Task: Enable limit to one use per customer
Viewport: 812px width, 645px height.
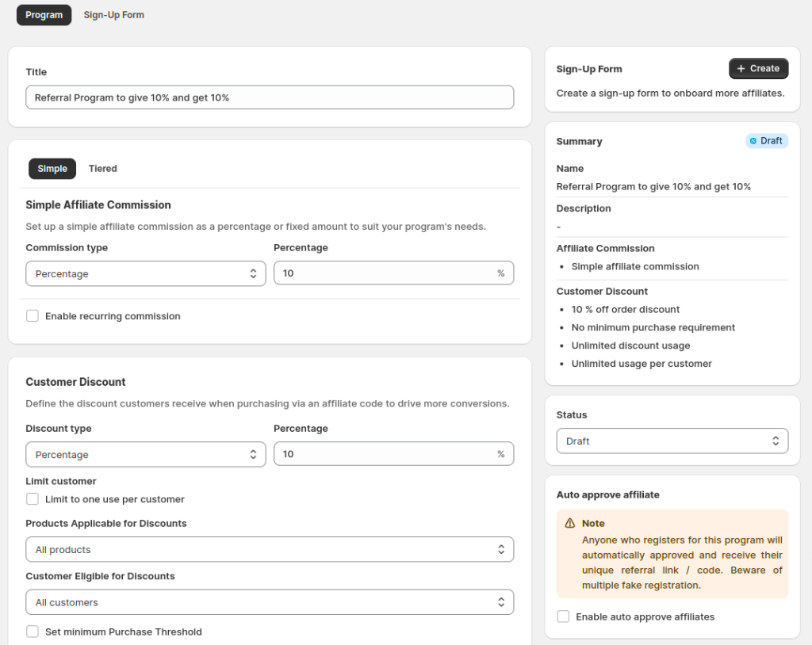Action: coord(33,499)
